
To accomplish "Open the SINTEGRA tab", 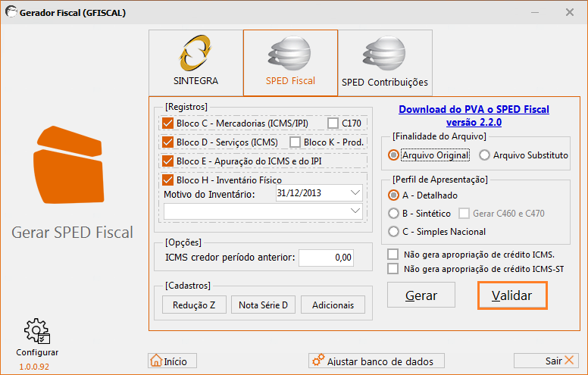I will (195, 63).
